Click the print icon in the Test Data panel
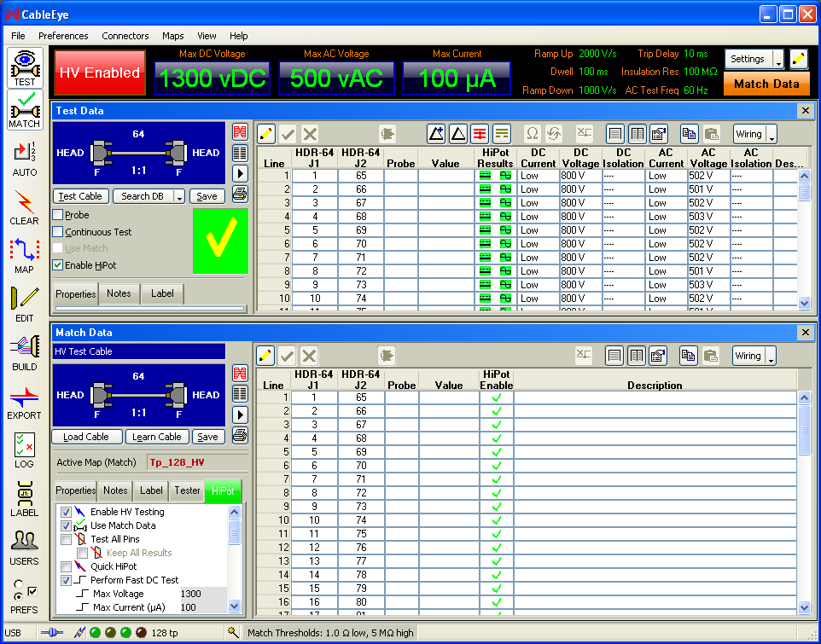The image size is (821, 644). tap(240, 194)
